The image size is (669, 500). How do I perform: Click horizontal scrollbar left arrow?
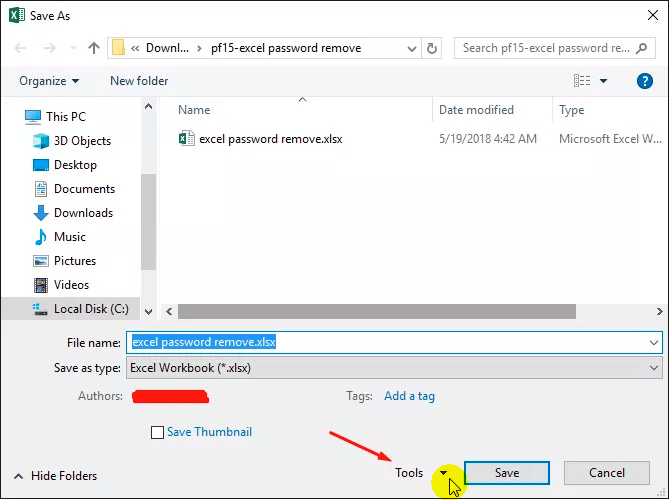169,311
